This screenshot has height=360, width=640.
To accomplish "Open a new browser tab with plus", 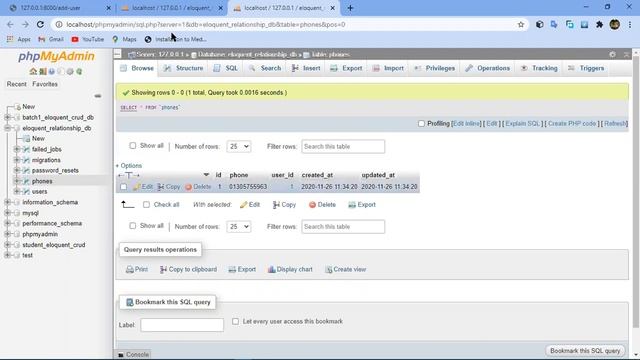I will 350,8.
